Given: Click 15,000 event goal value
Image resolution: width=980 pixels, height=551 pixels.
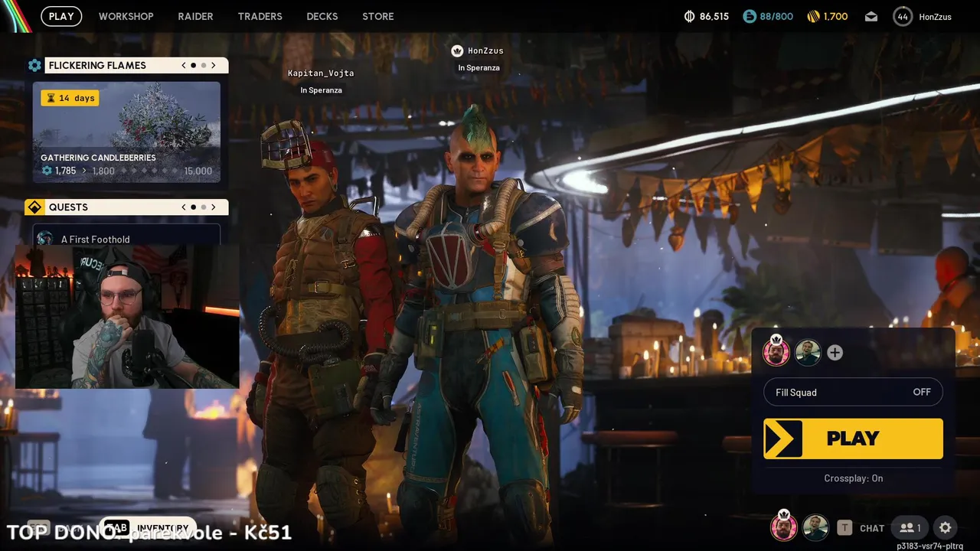Looking at the screenshot, I should [x=198, y=171].
